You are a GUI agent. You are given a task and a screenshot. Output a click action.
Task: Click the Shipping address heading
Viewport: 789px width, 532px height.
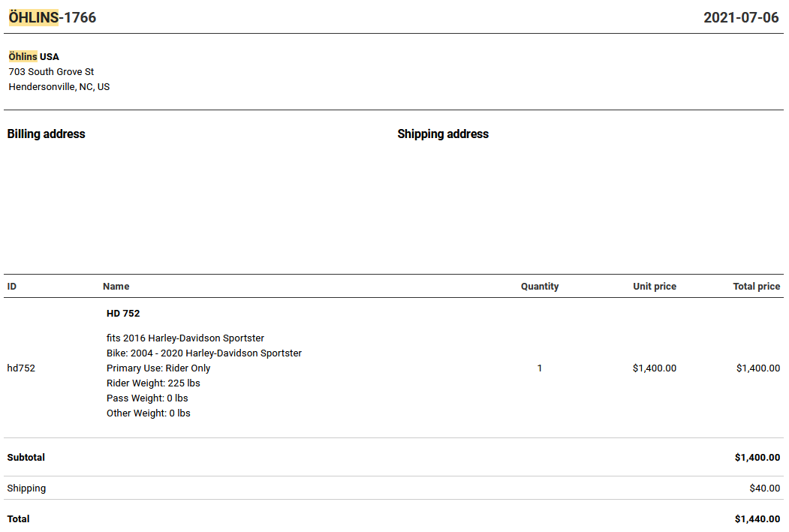[x=443, y=134]
